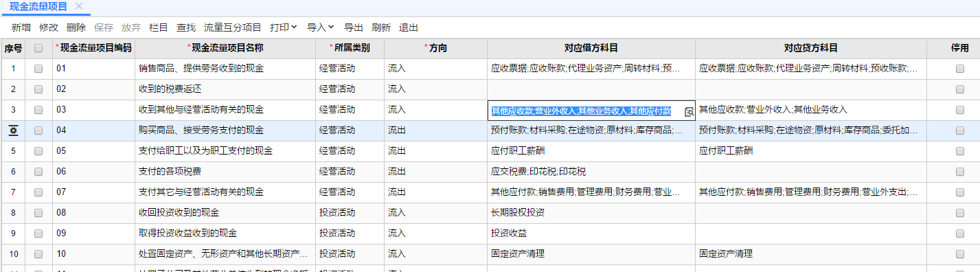
Task: Check the row selector for item 06
Action: click(38, 172)
